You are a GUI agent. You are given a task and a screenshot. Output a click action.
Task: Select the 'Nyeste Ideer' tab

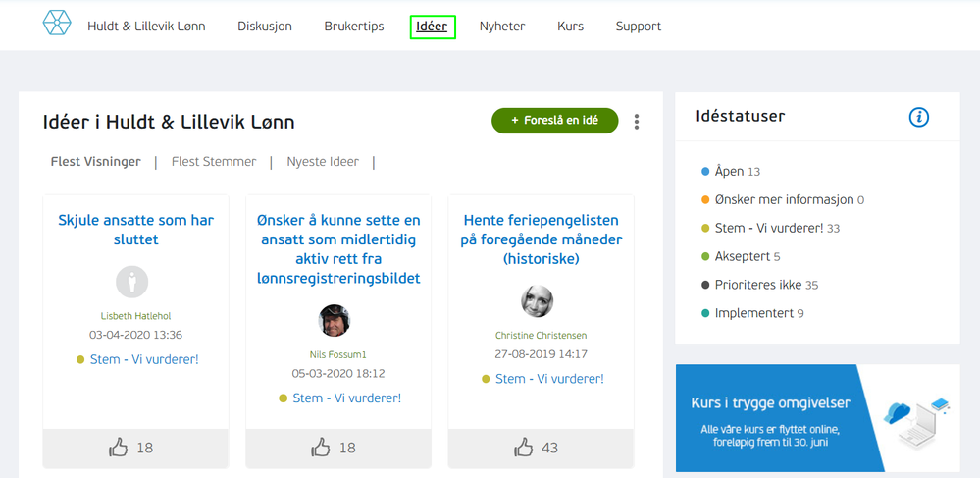click(323, 162)
